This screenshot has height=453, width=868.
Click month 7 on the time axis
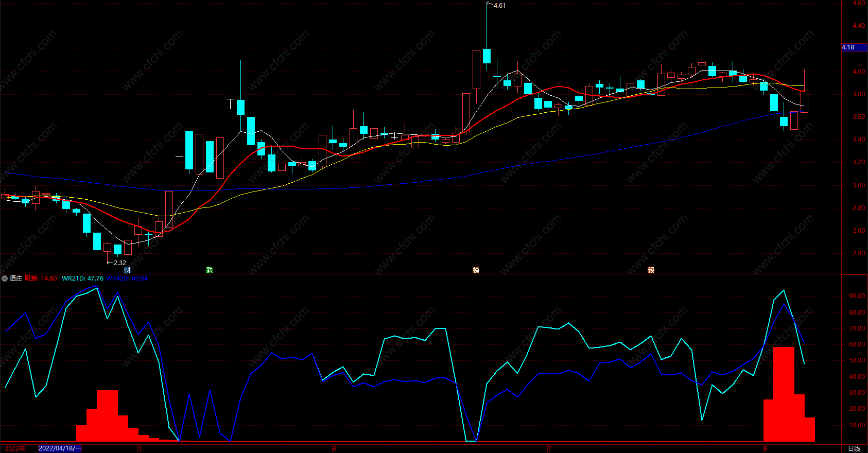(x=550, y=449)
